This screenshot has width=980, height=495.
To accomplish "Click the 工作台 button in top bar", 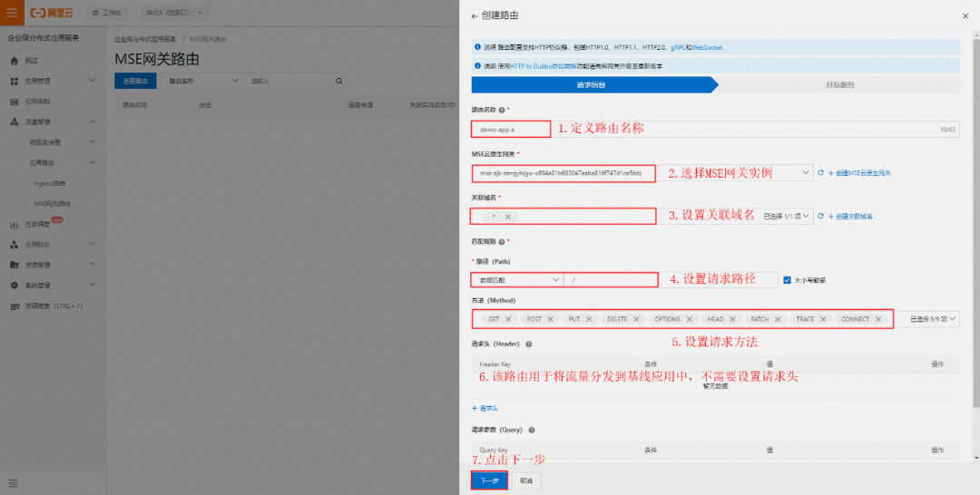I will pyautogui.click(x=106, y=13).
